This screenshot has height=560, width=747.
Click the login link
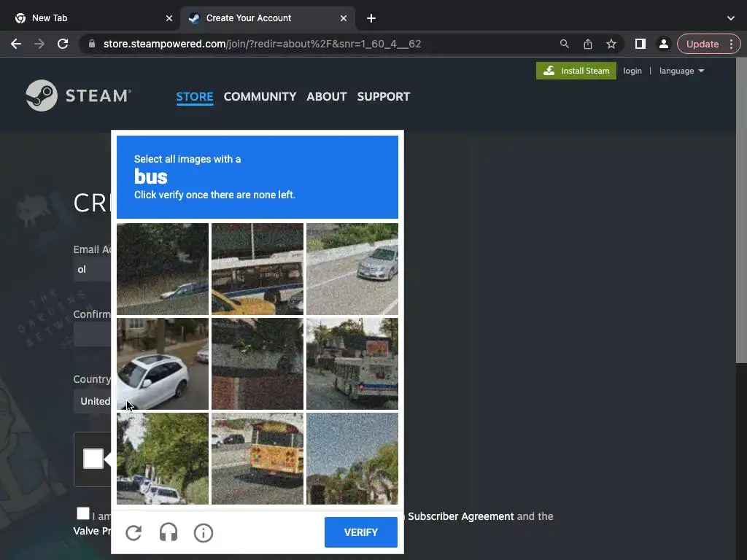[x=632, y=71]
